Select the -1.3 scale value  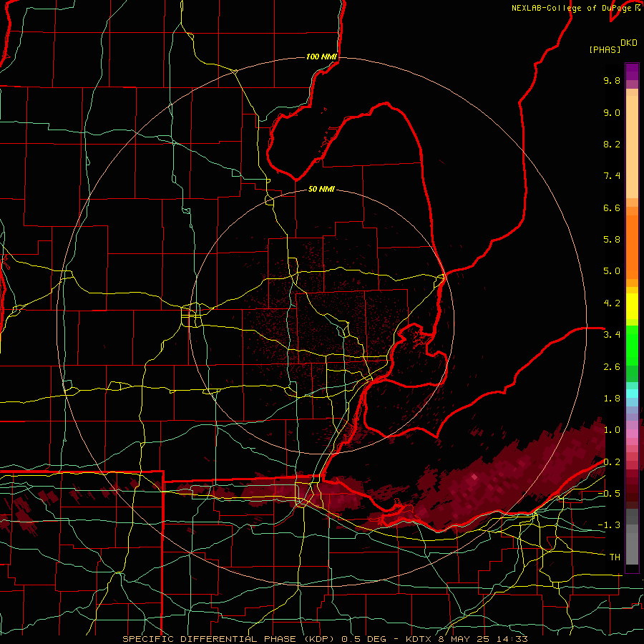click(x=609, y=525)
